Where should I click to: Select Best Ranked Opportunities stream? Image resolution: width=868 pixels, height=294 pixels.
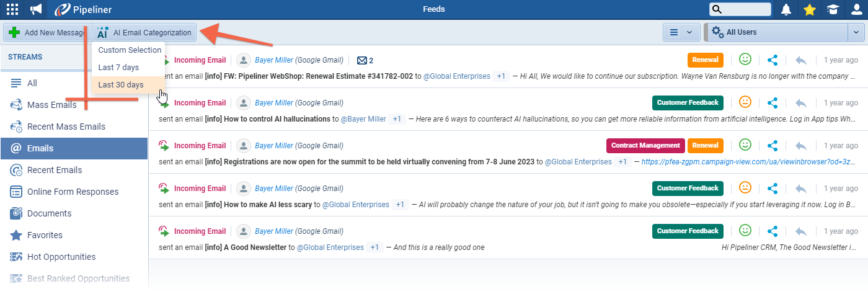[x=74, y=278]
